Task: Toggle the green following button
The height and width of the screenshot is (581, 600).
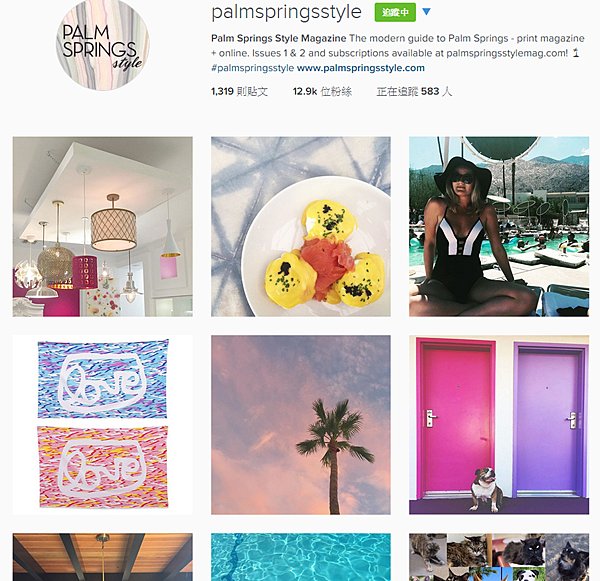Action: coord(395,12)
